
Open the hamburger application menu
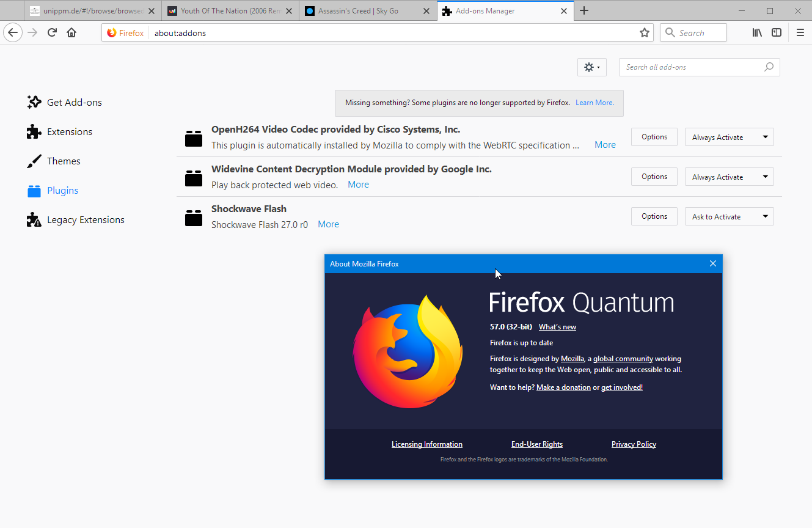click(x=800, y=32)
